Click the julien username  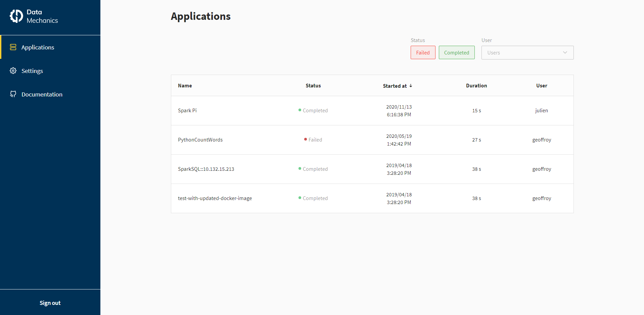click(541, 110)
